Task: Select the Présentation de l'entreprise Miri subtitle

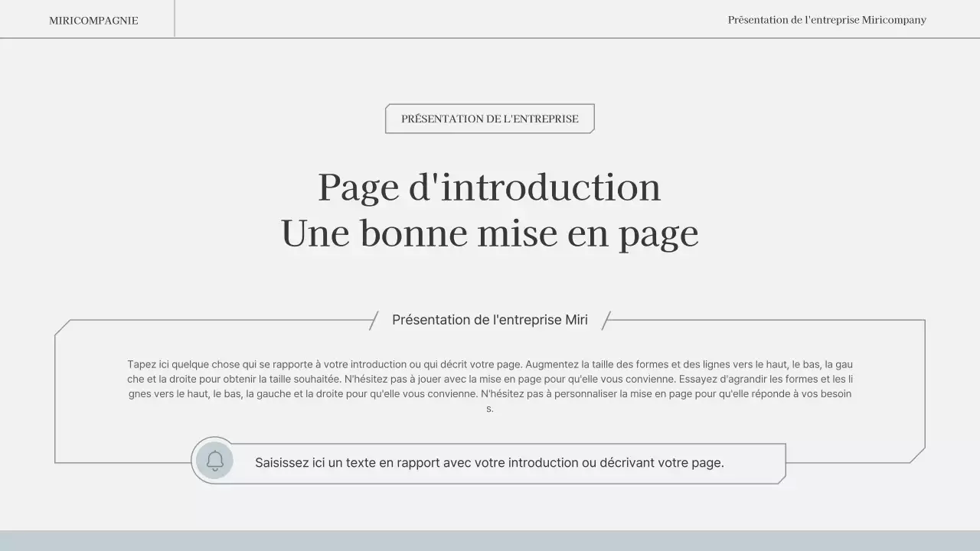Action: (x=490, y=320)
